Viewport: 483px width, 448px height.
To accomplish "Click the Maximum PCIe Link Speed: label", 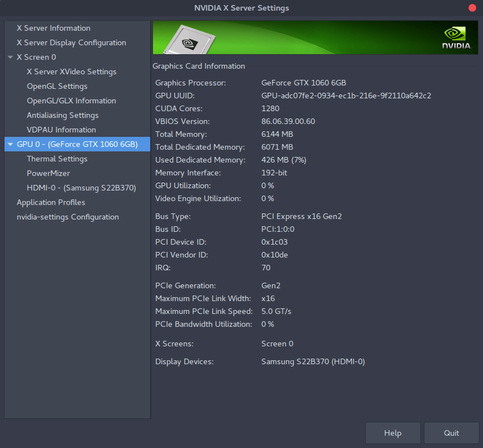I will point(204,311).
